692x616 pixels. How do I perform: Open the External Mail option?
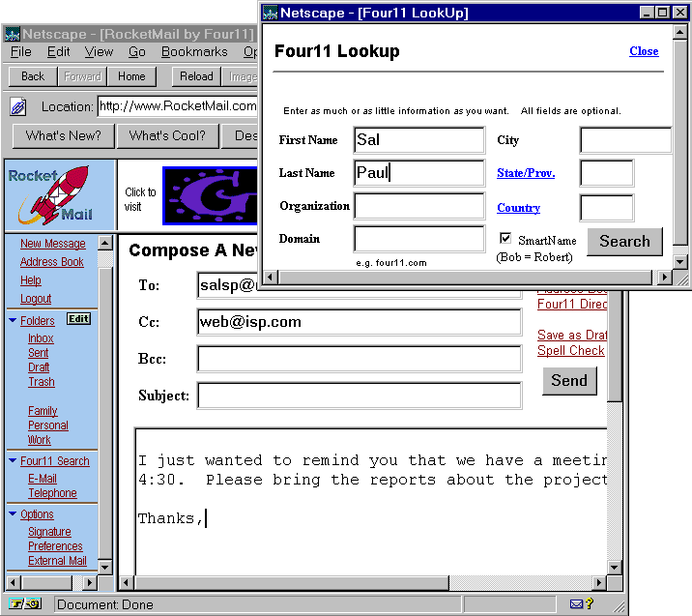pyautogui.click(x=57, y=561)
